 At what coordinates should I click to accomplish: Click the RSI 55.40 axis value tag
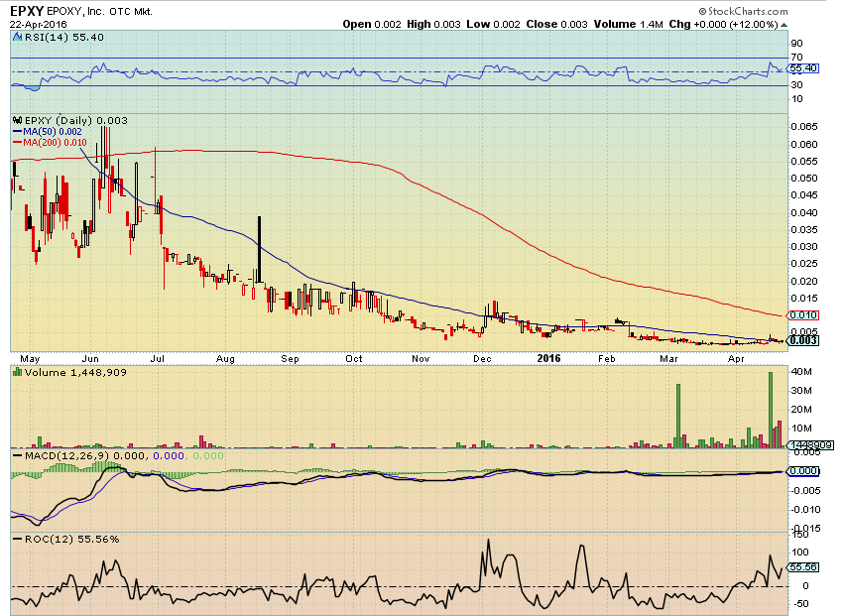803,68
